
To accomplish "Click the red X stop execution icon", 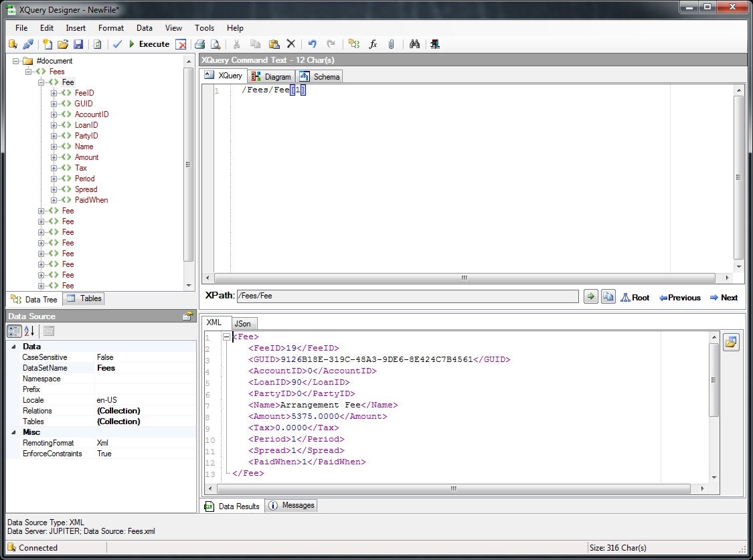I will tap(181, 44).
